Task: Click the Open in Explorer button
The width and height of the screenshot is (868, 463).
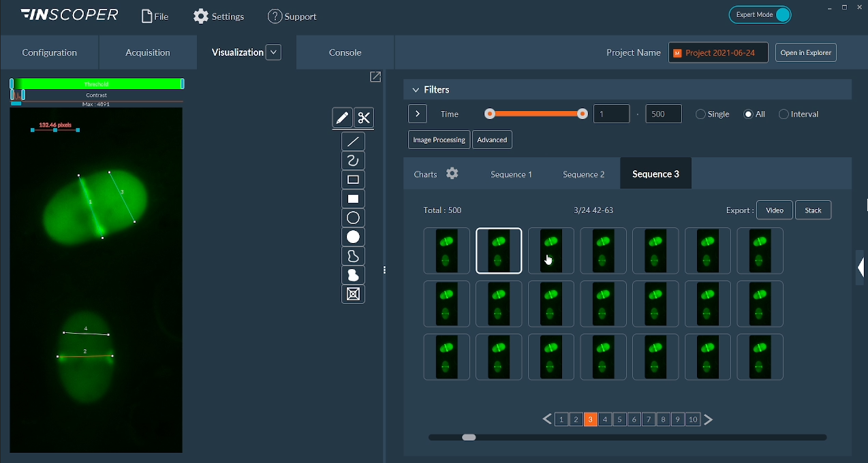Action: 805,52
